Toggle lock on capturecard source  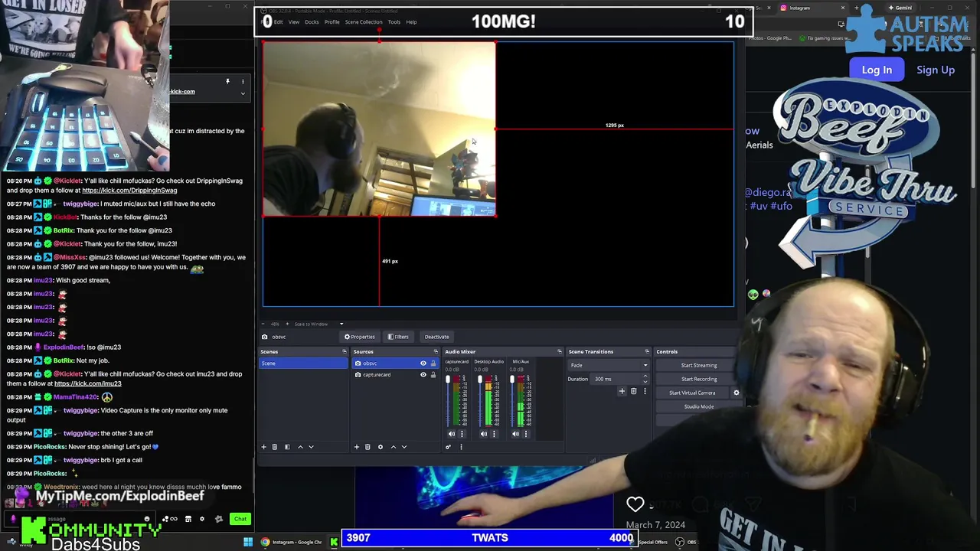tap(433, 374)
